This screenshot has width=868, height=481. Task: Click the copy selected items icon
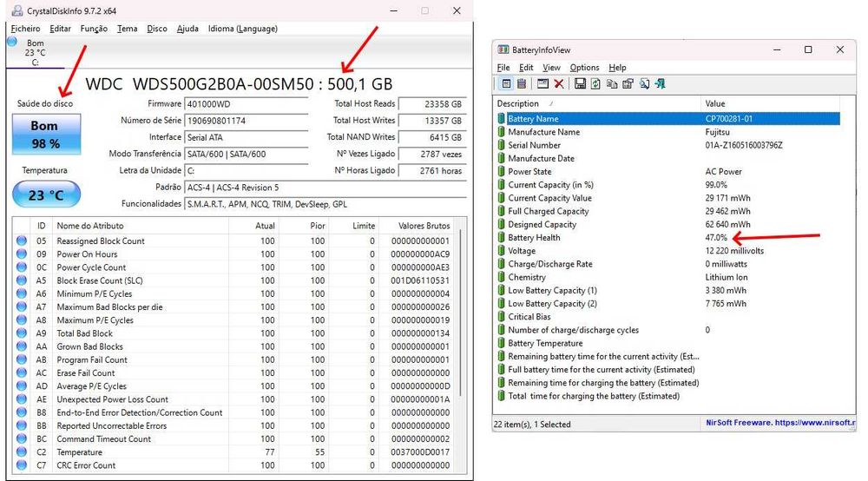[x=610, y=84]
